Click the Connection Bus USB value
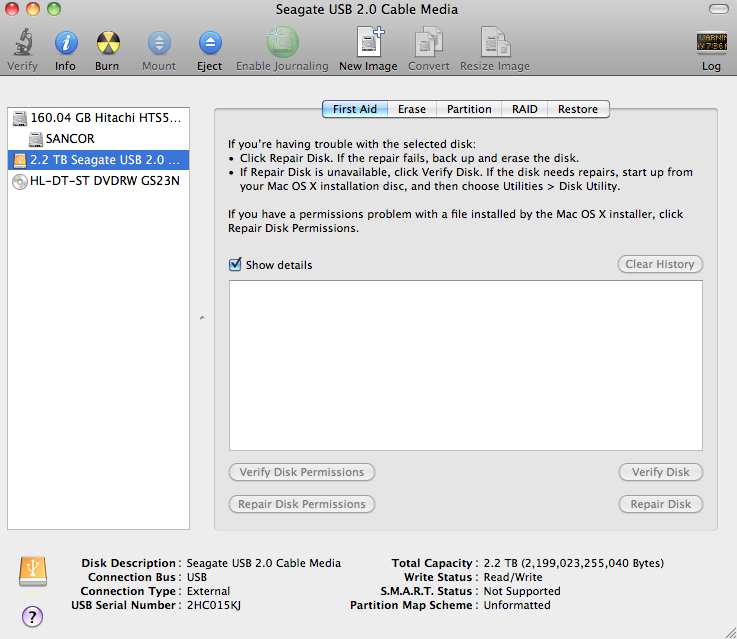This screenshot has width=737, height=639. [196, 577]
